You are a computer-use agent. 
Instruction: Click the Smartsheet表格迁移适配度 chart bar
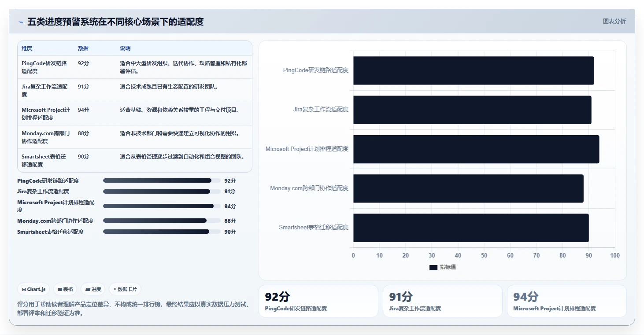coord(471,228)
